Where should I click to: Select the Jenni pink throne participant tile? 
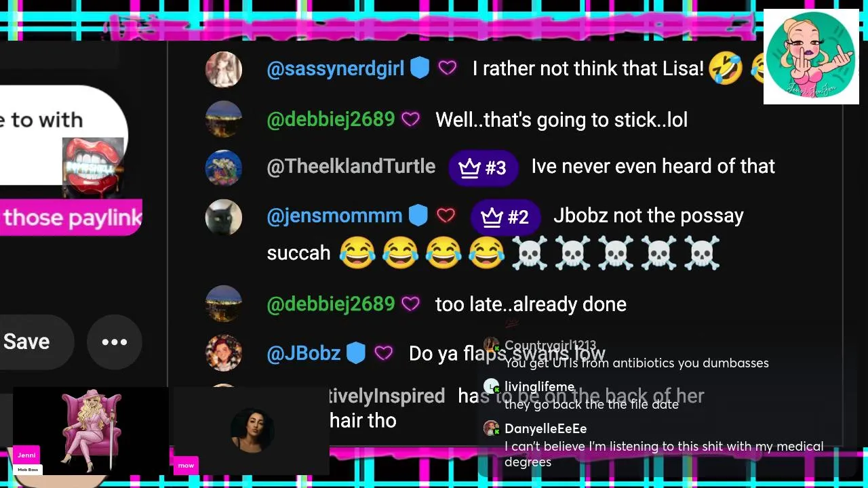(91, 431)
